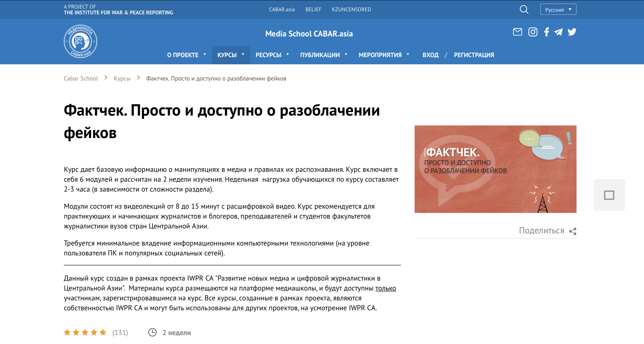The width and height of the screenshot is (644, 344).
Task: Click the gray square floating widget button
Action: [x=609, y=195]
